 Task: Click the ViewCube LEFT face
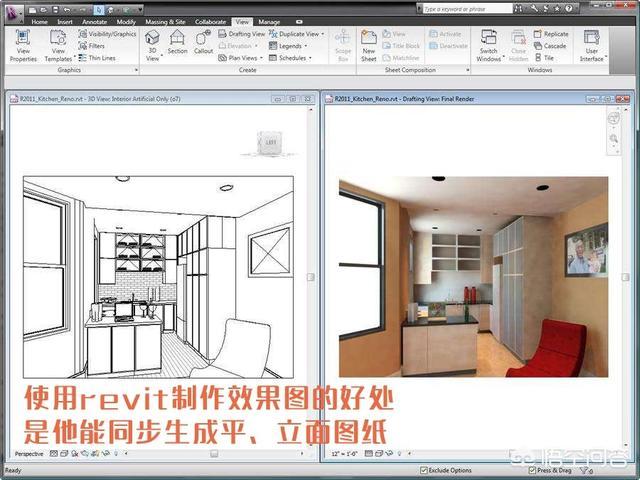tap(270, 142)
